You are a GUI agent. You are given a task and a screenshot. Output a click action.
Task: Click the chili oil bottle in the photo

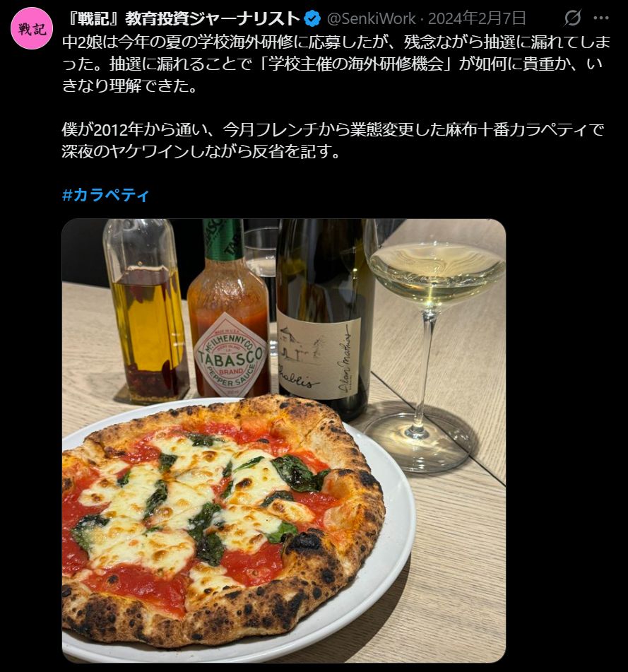(x=145, y=311)
